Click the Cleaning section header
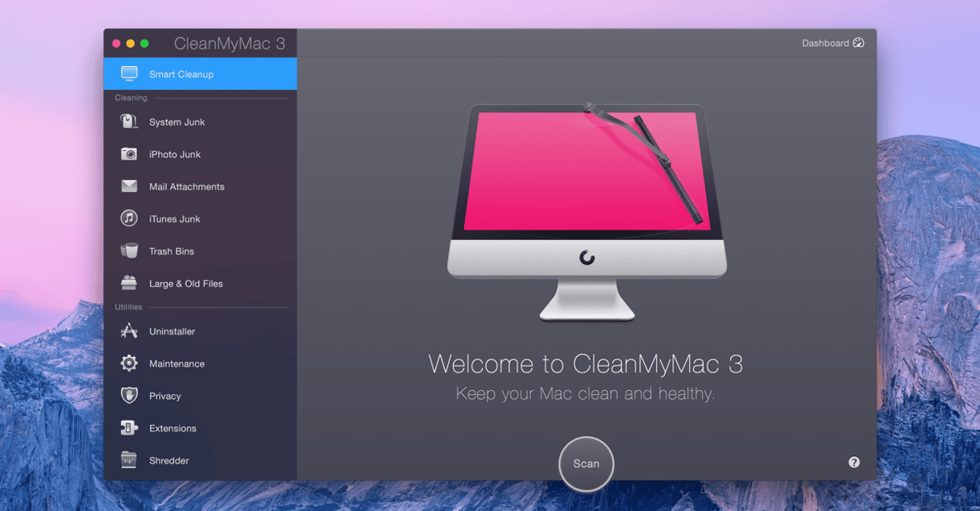The width and height of the screenshot is (980, 511). point(131,98)
